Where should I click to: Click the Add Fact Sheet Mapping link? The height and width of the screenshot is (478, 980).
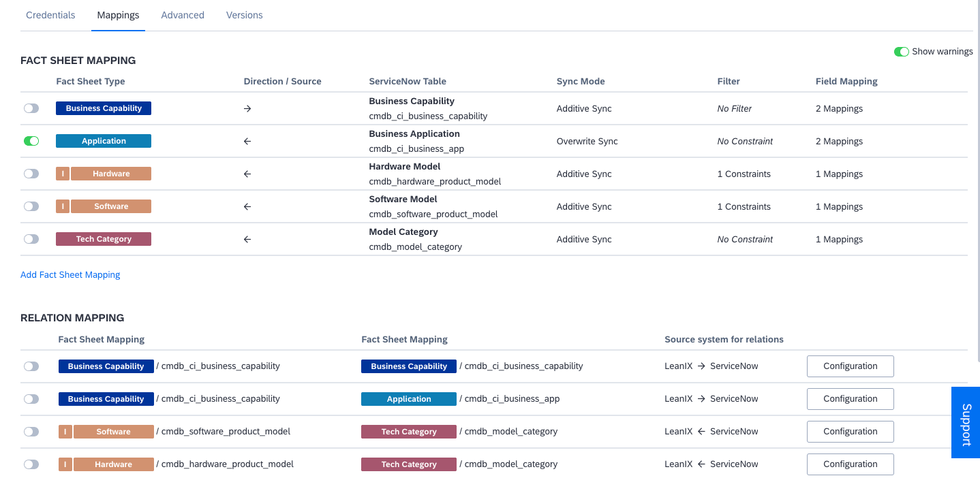tap(70, 275)
